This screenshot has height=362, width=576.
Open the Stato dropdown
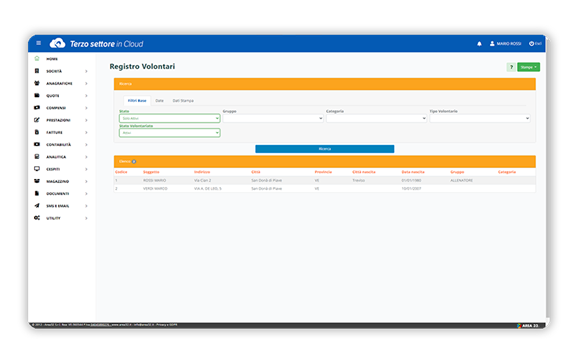click(170, 118)
